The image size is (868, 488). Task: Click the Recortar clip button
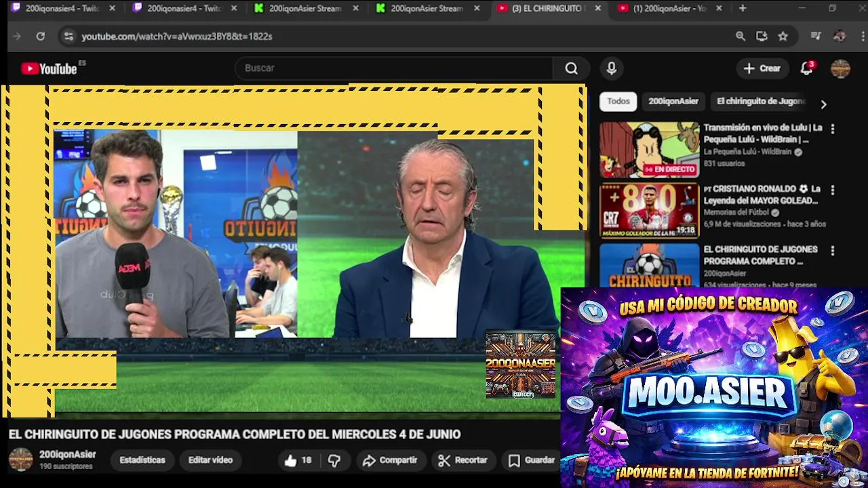pyautogui.click(x=463, y=461)
